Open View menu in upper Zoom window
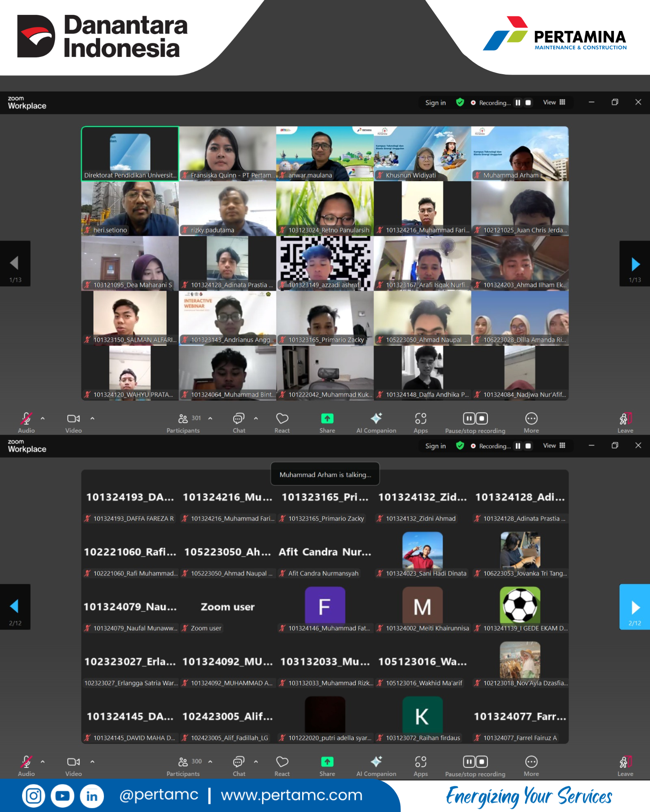 [x=554, y=103]
